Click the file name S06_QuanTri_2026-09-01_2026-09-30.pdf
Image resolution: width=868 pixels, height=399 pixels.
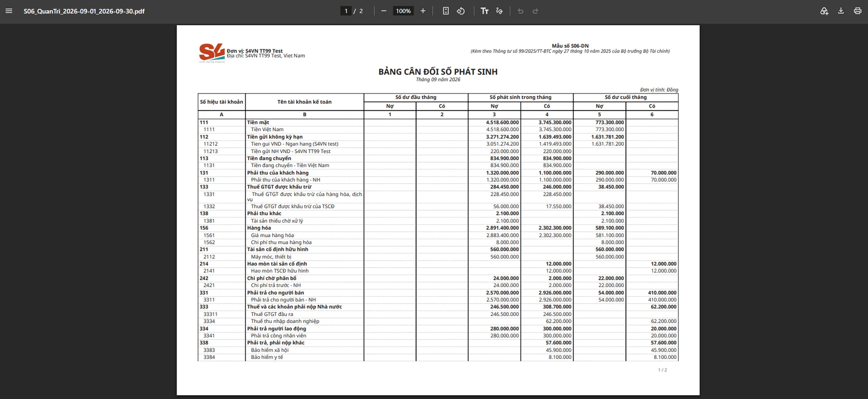click(84, 11)
